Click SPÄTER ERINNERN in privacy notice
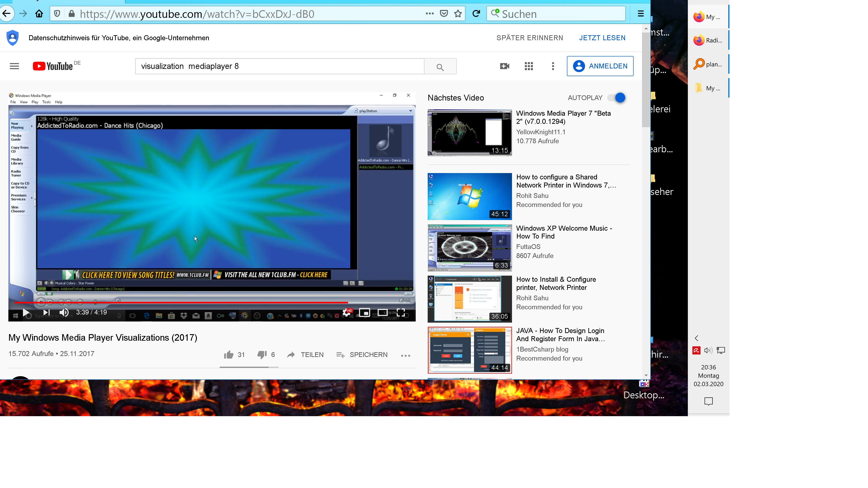Image resolution: width=868 pixels, height=488 pixels. click(x=530, y=38)
